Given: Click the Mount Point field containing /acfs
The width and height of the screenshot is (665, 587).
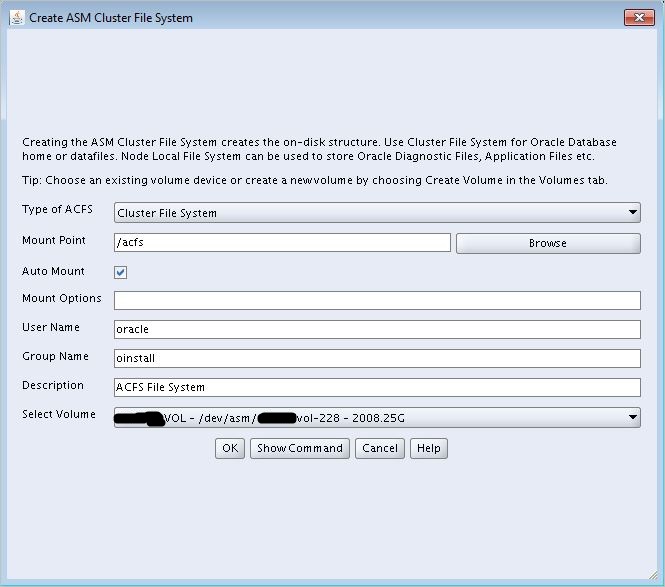Looking at the screenshot, I should pyautogui.click(x=282, y=243).
